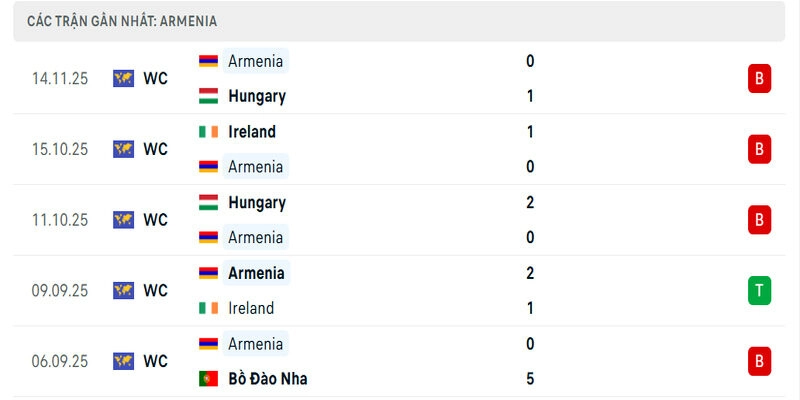Click the red B badge for 14.11.25 match
Viewport: 800px width, 400px height.
pos(759,78)
